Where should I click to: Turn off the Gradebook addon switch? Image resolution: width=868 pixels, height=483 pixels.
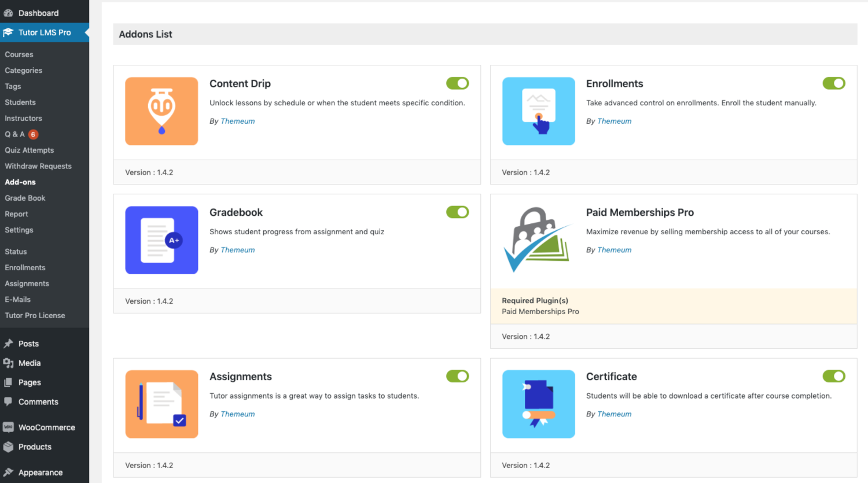[x=458, y=212]
